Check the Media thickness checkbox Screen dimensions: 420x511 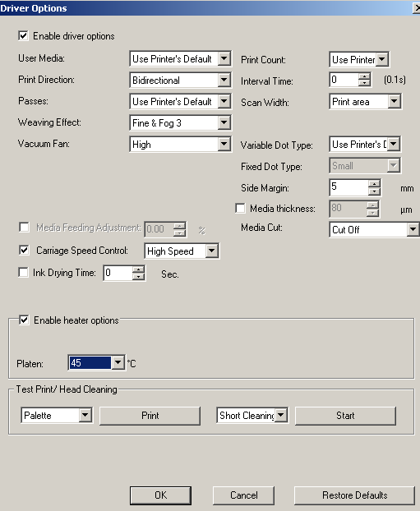pos(240,208)
